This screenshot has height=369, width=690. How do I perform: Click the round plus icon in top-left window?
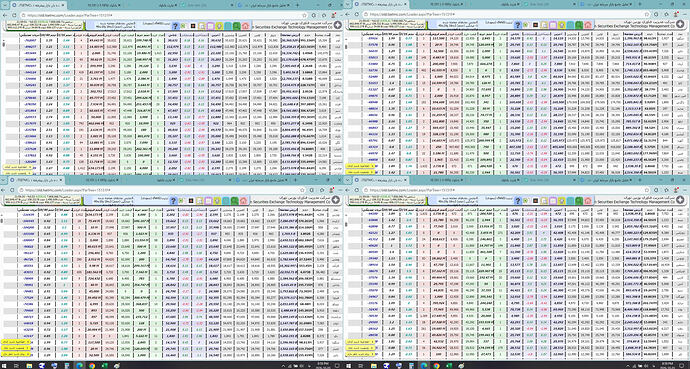338,25
